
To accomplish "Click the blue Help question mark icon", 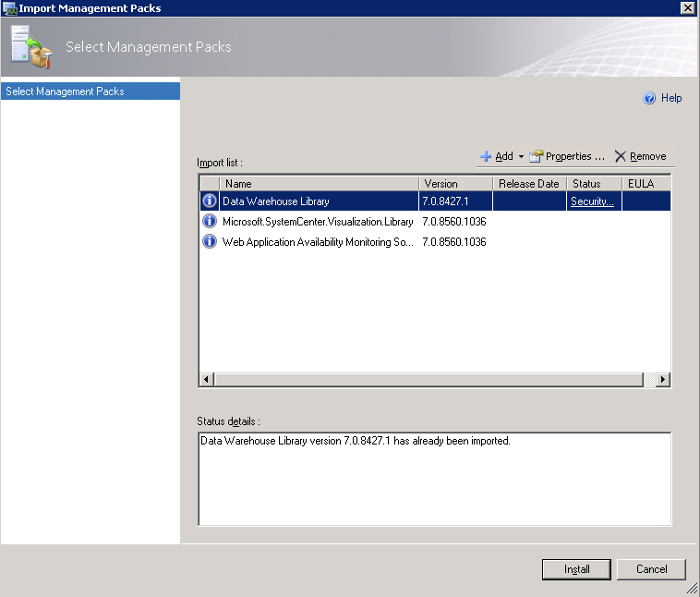I will pos(649,98).
